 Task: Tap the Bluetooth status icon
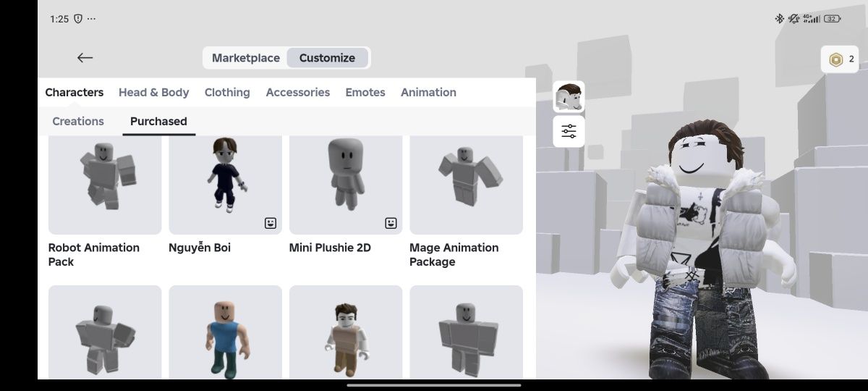pos(779,19)
